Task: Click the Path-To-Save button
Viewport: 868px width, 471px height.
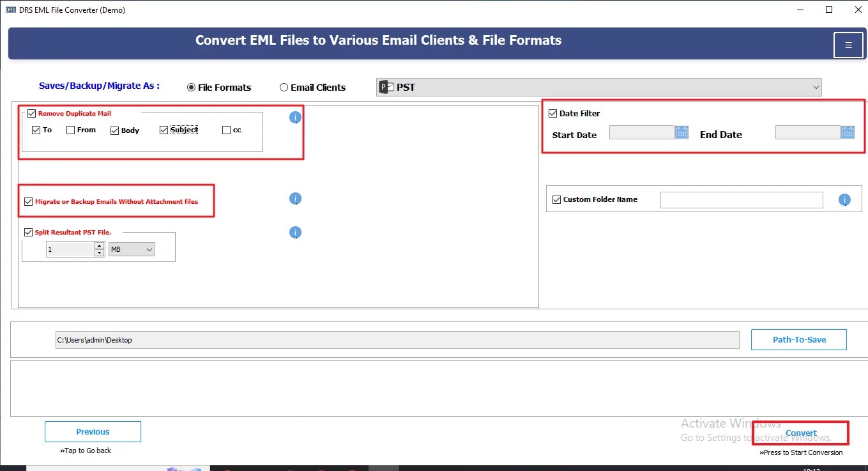Action: (799, 340)
